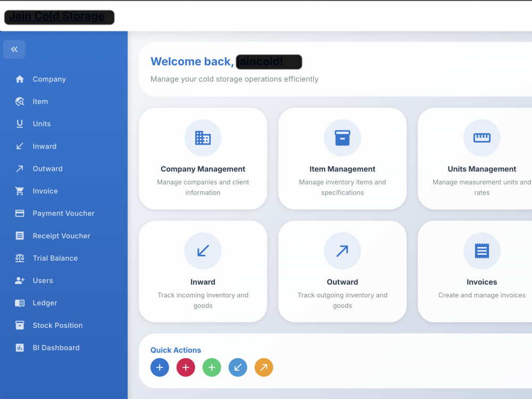Open the Outward card title
Screen dimensions: 532x399
tap(342, 282)
